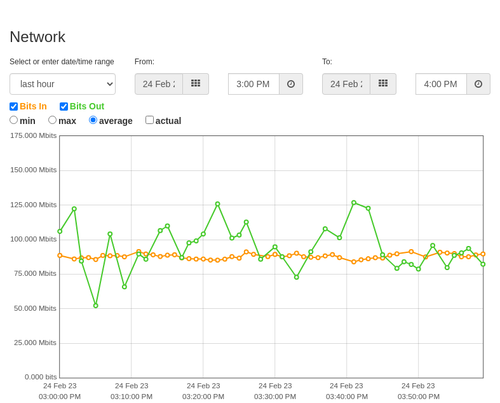Click the From date field '24 Feb'
Viewport: 500px width, 403px height.
tap(159, 84)
